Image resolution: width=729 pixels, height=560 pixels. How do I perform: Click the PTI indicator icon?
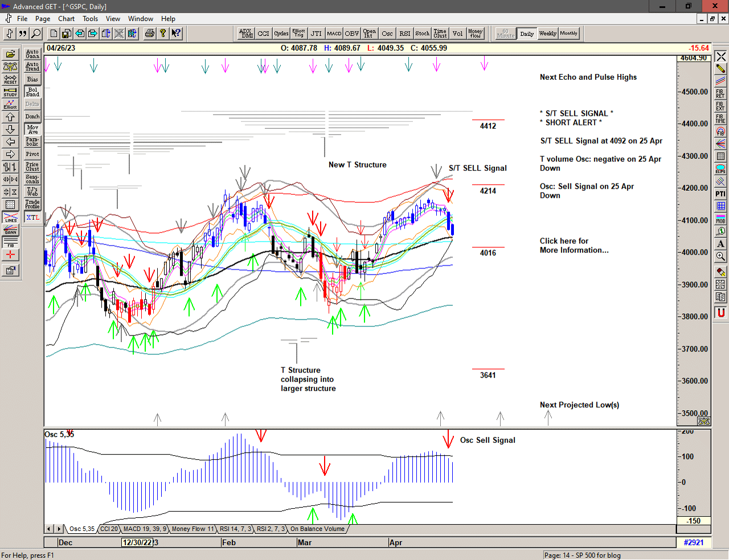720,194
